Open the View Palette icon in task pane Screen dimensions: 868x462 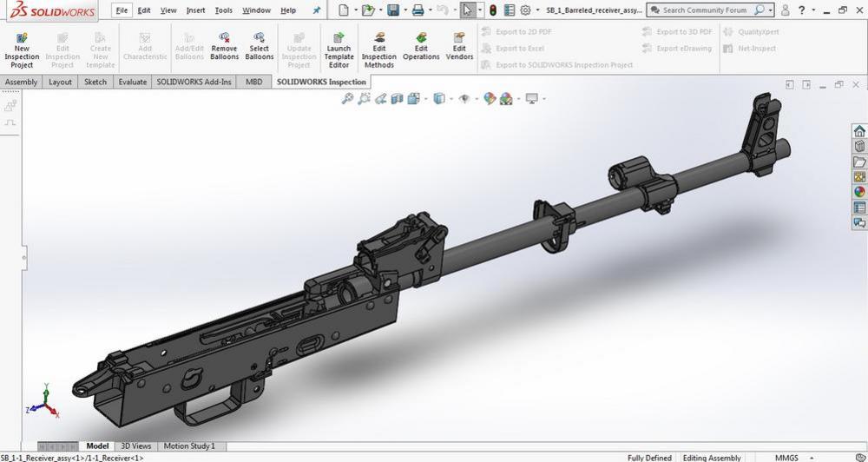tap(859, 176)
